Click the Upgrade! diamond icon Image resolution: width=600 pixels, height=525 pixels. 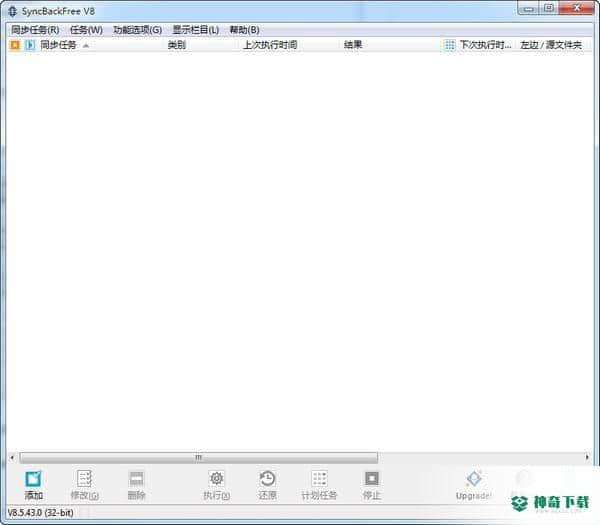click(474, 478)
